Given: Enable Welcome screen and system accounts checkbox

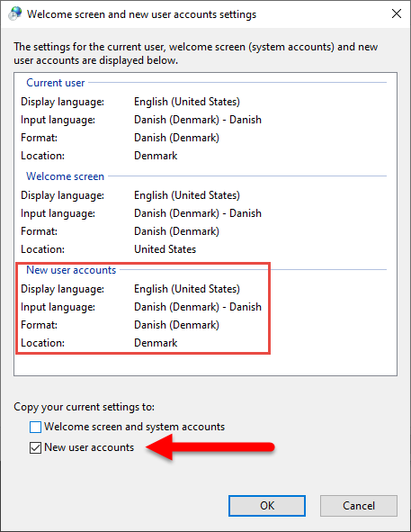Looking at the screenshot, I should [x=35, y=427].
